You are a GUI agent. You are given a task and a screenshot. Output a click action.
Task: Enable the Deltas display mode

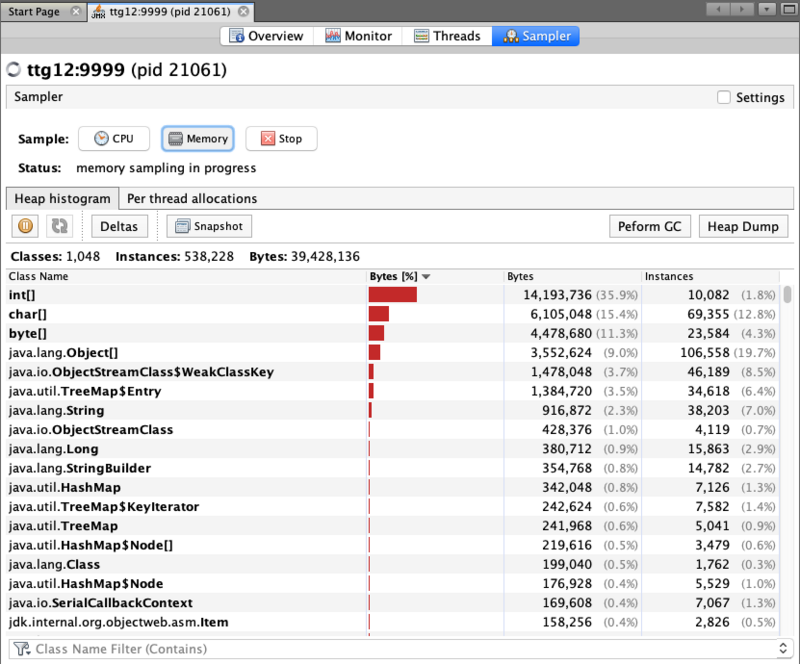point(119,226)
